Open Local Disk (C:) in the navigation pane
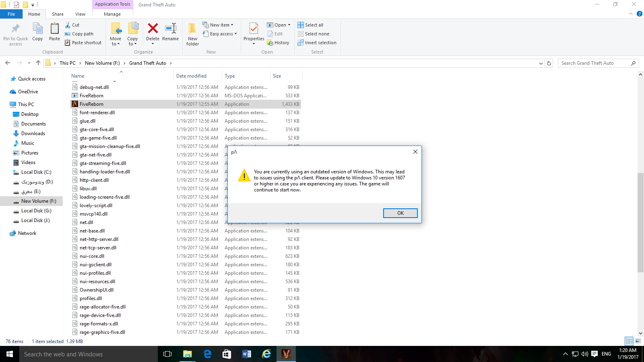 point(36,172)
